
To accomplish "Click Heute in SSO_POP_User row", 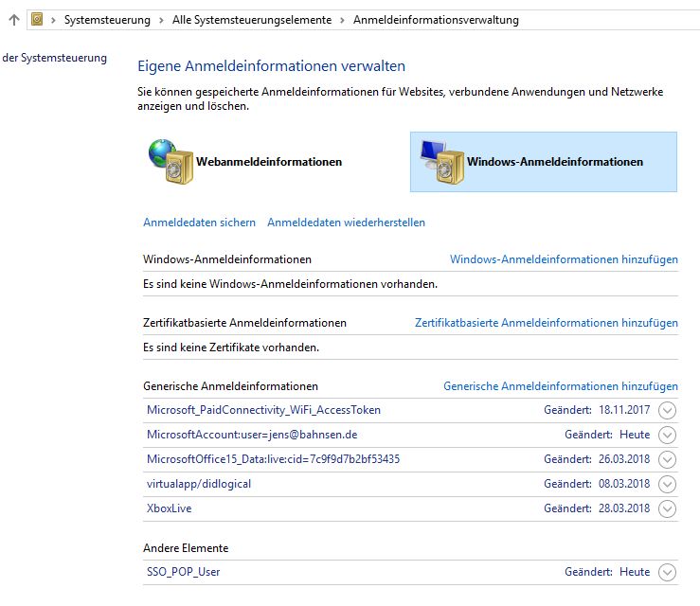I will (x=635, y=572).
